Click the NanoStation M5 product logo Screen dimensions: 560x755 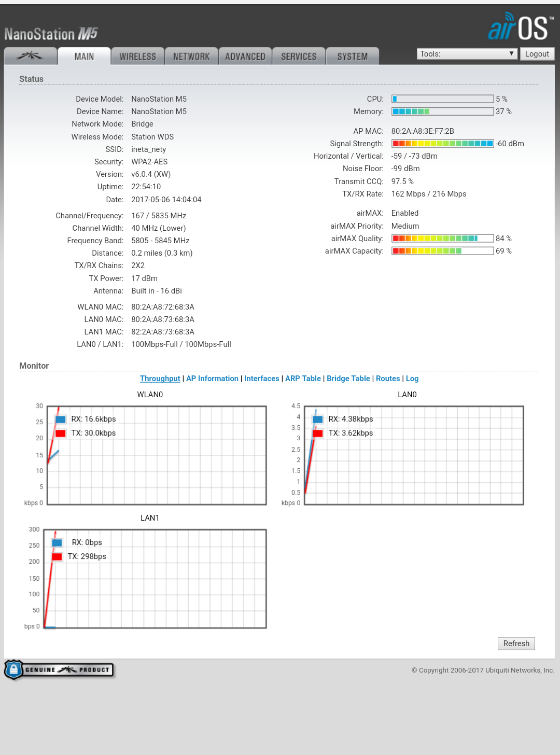coord(51,34)
